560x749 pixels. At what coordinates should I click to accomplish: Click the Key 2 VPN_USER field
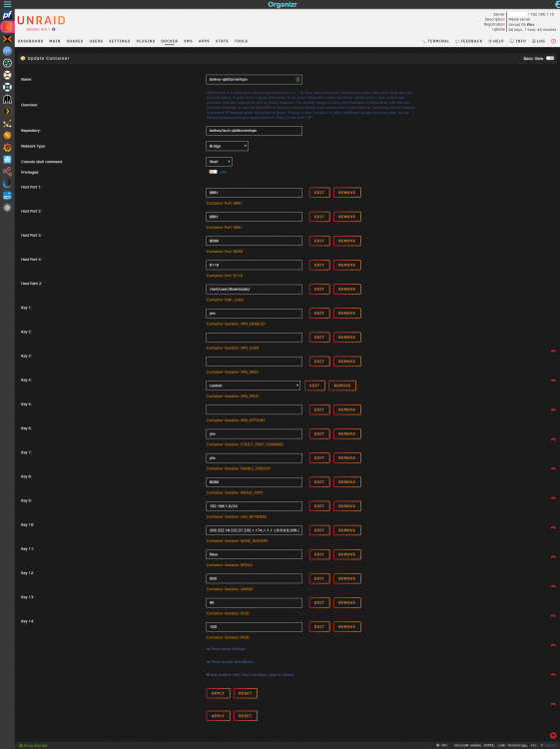click(x=254, y=338)
